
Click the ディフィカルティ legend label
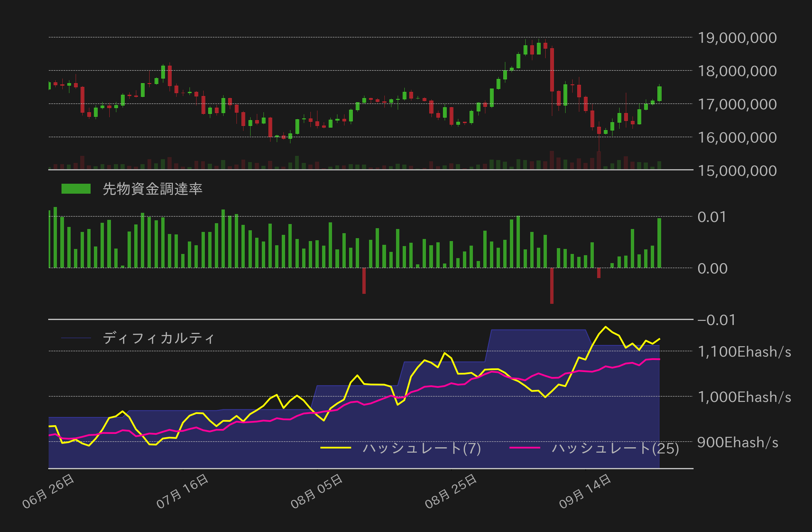point(158,338)
